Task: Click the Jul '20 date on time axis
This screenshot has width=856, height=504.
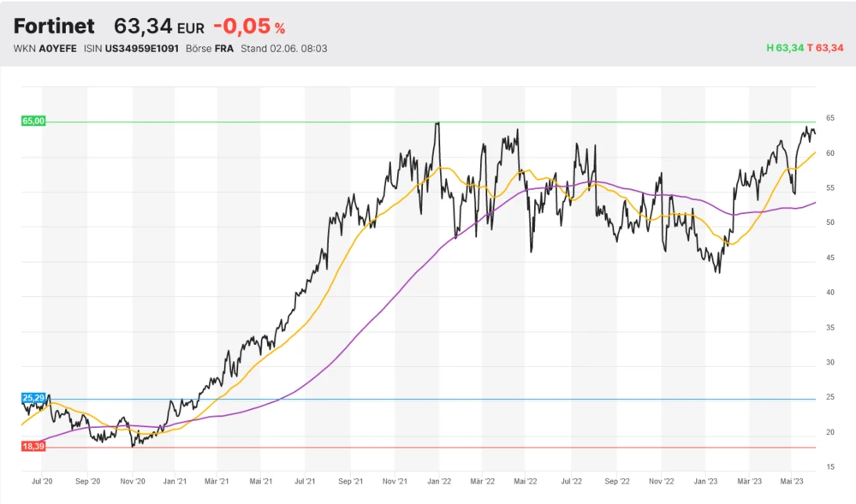Action: pos(42,483)
